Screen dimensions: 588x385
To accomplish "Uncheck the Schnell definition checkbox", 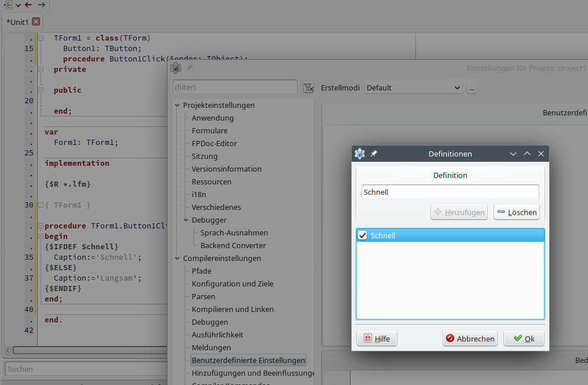I will coord(362,235).
